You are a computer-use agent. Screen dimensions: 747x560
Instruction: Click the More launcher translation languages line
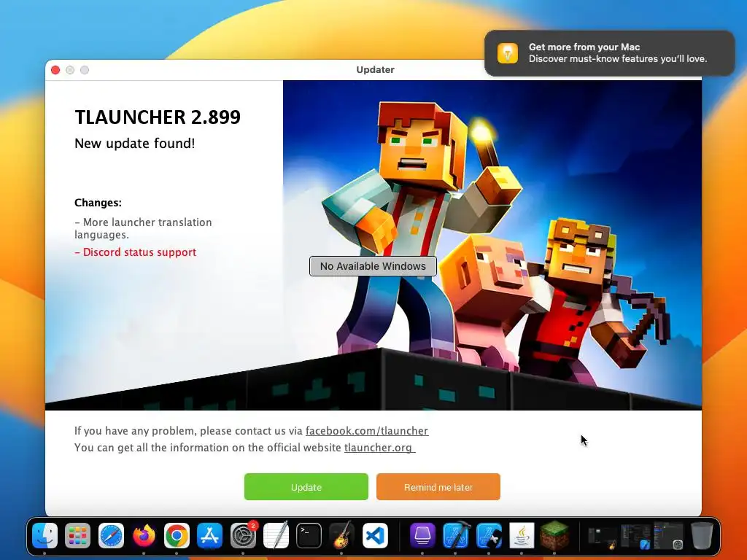[x=143, y=228]
